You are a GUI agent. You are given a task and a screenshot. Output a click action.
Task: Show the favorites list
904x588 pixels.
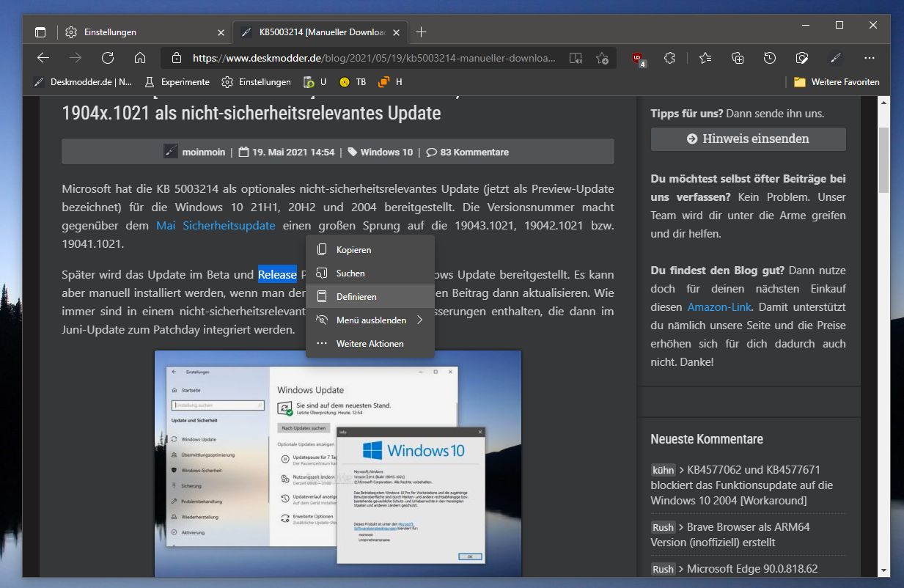[x=705, y=58]
